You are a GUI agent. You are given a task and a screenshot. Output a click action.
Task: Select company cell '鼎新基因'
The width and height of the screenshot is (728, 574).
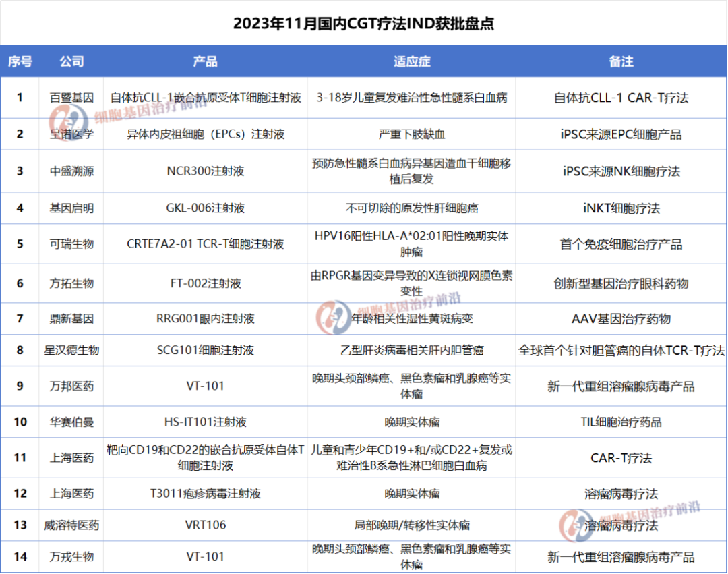tap(71, 318)
